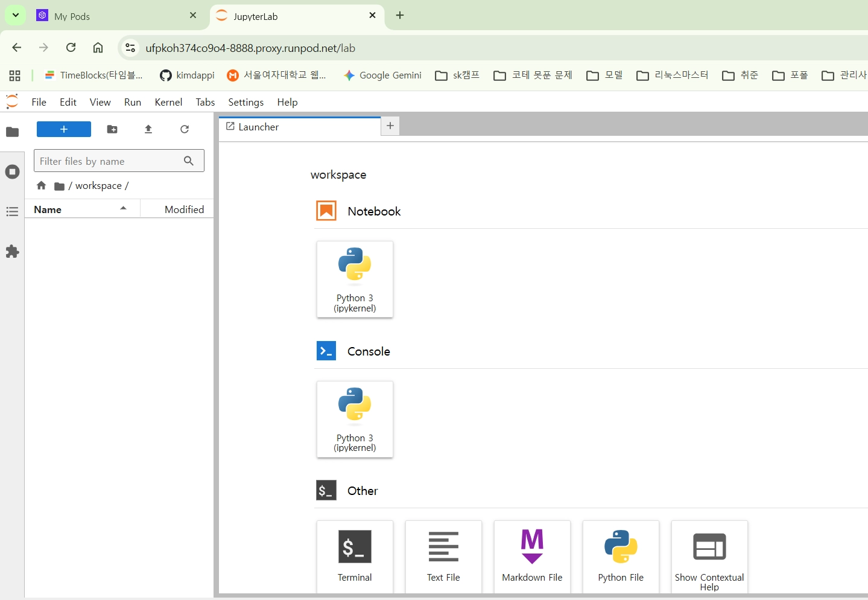Open the View menu
Screen dimensions: 868x600
tap(100, 102)
